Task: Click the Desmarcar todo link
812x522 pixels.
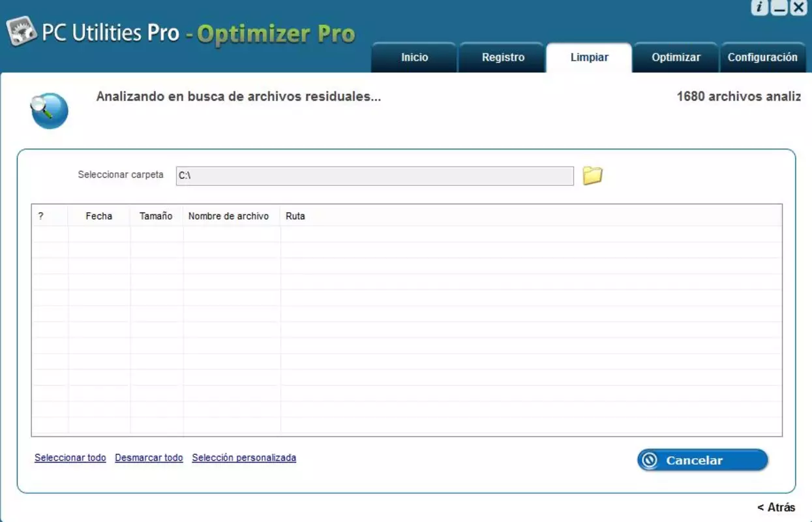Action: pyautogui.click(x=149, y=458)
